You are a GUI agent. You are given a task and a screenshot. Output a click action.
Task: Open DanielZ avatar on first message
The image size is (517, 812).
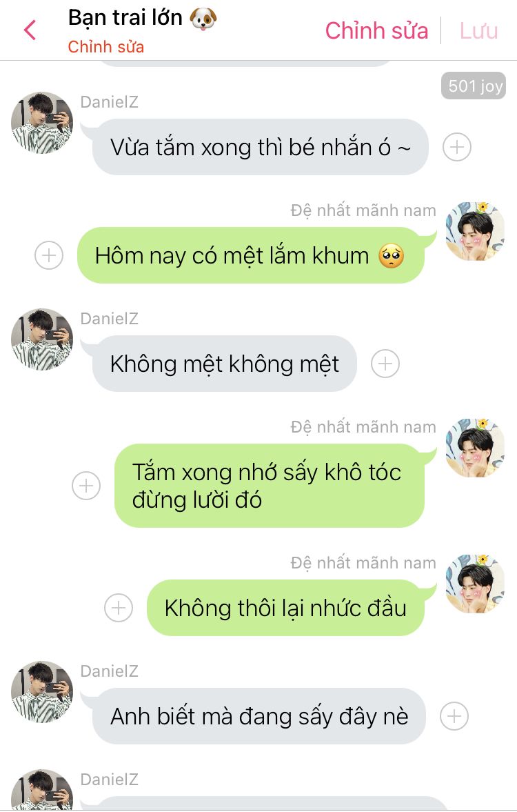(42, 123)
